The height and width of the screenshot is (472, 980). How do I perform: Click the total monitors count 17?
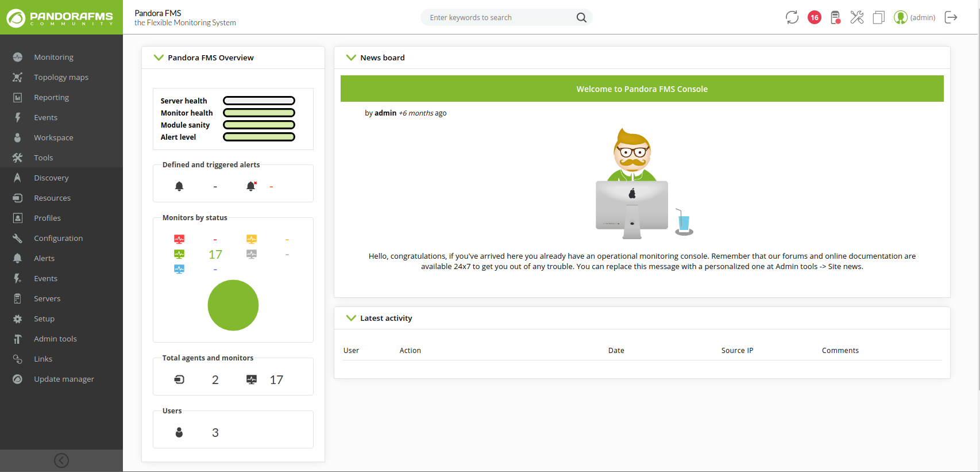tap(276, 379)
